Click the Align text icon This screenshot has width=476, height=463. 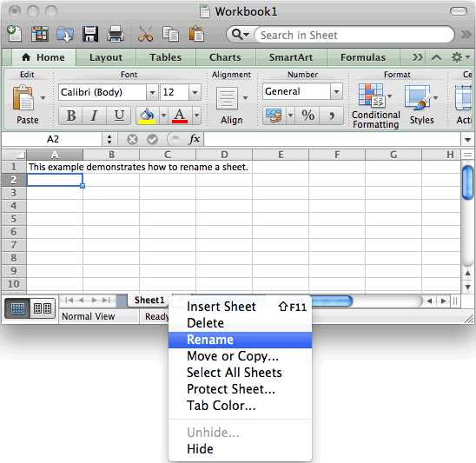point(227,98)
